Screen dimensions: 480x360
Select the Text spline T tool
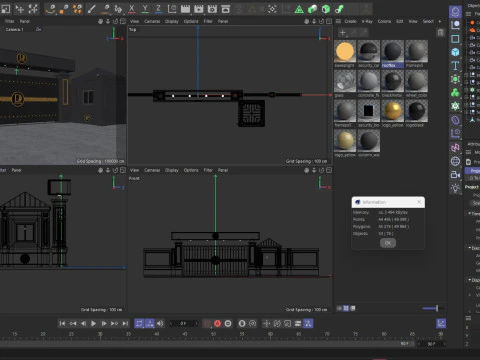click(x=455, y=65)
